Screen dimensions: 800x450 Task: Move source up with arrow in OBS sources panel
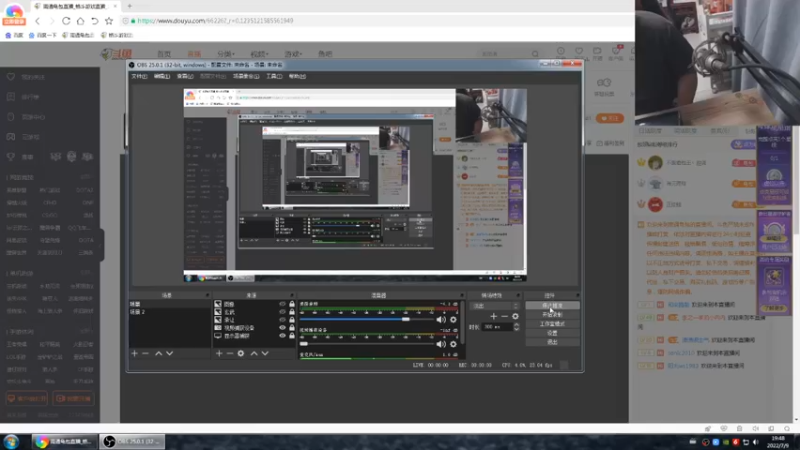point(254,353)
